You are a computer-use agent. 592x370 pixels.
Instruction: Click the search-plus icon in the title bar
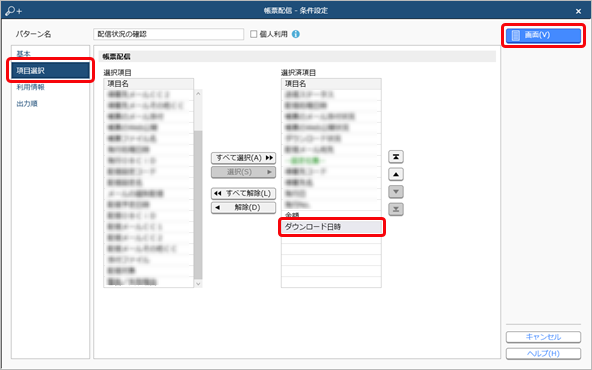click(x=14, y=11)
